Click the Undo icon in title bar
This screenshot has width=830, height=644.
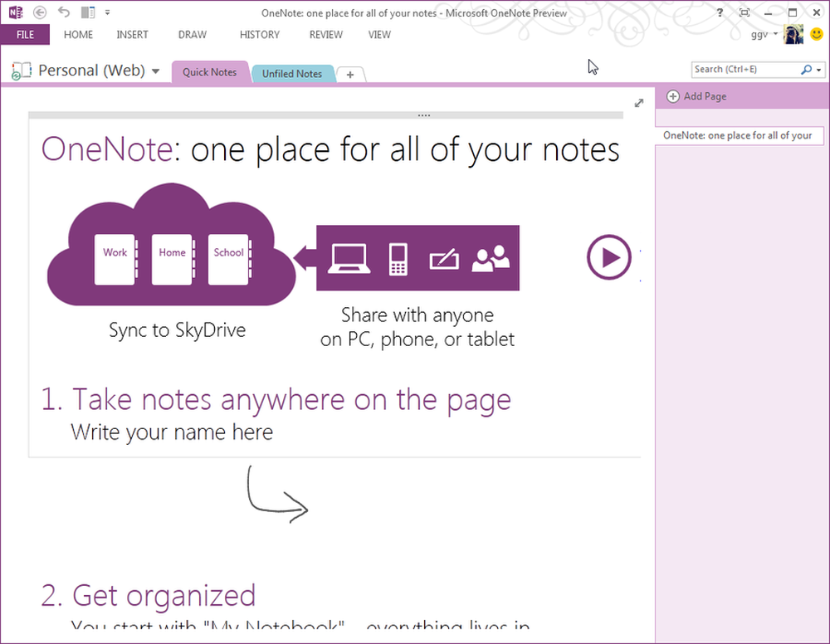(64, 12)
